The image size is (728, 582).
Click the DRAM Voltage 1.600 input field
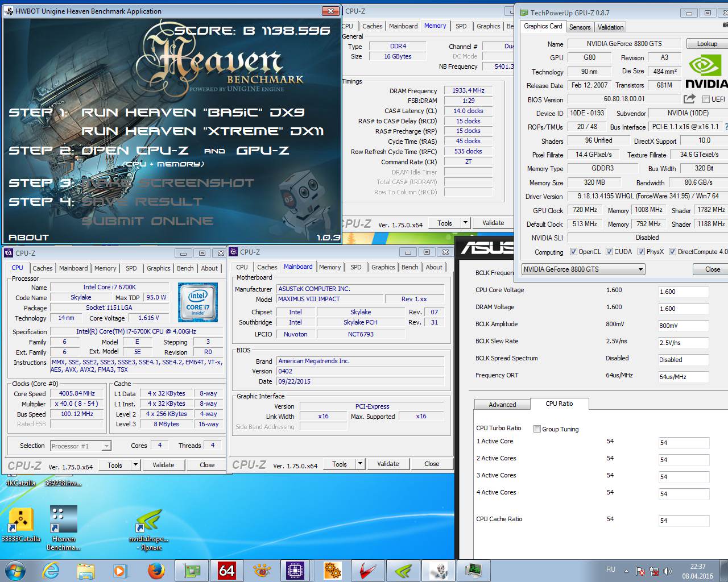coord(683,309)
